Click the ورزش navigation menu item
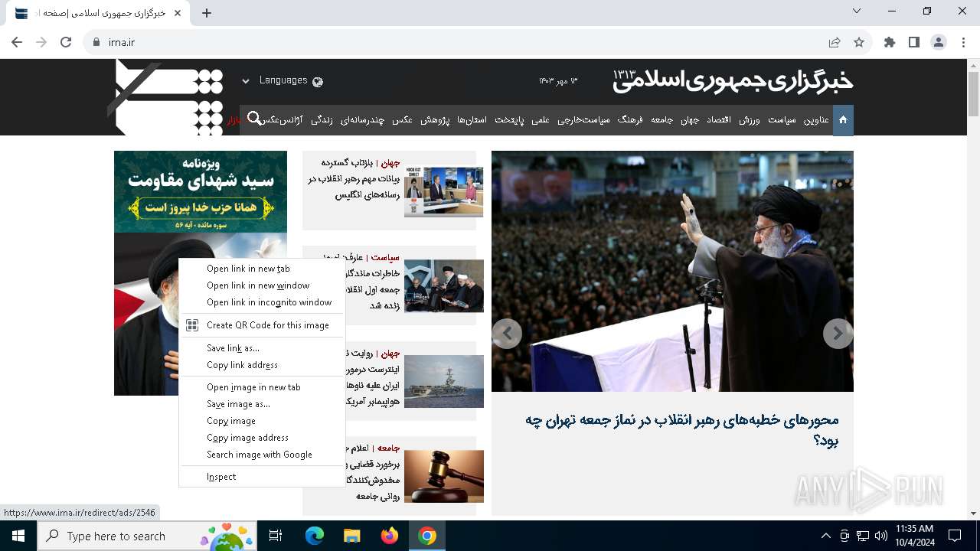 (750, 120)
